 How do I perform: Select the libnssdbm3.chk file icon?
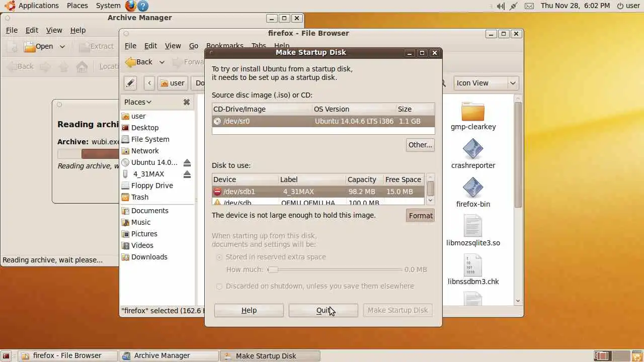(x=473, y=265)
